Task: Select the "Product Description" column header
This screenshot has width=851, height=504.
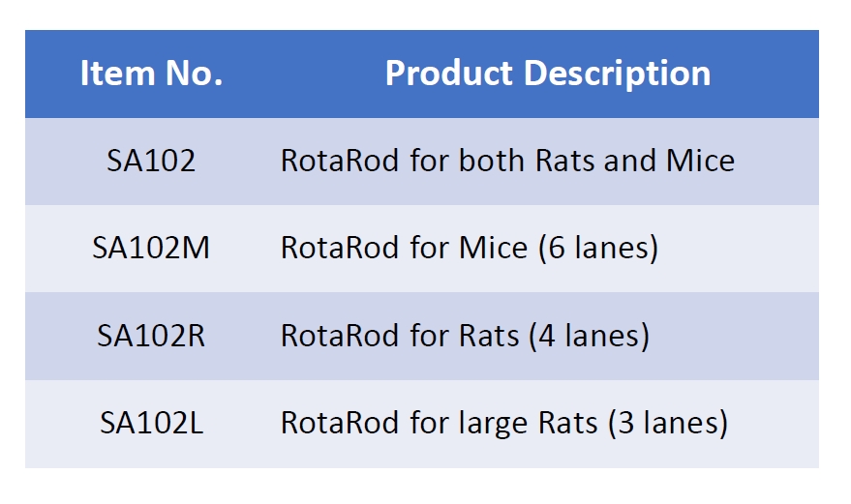Action: 547,74
